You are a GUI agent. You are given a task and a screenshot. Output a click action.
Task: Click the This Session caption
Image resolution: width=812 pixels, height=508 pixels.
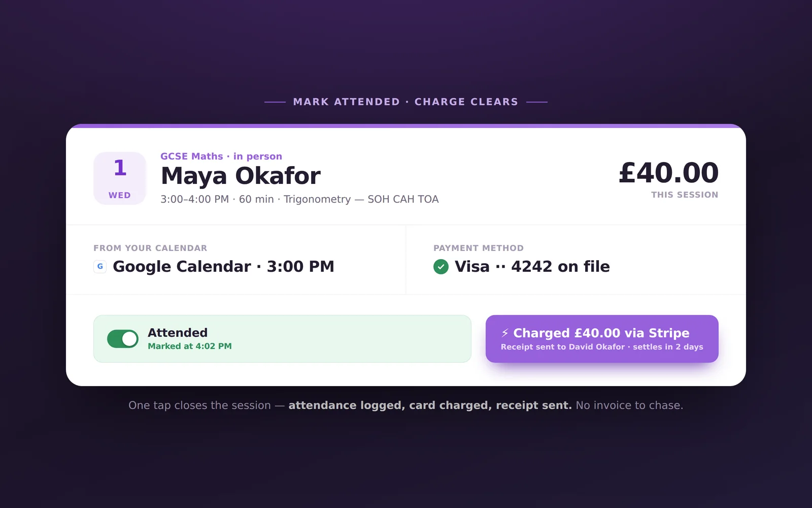[x=685, y=195]
